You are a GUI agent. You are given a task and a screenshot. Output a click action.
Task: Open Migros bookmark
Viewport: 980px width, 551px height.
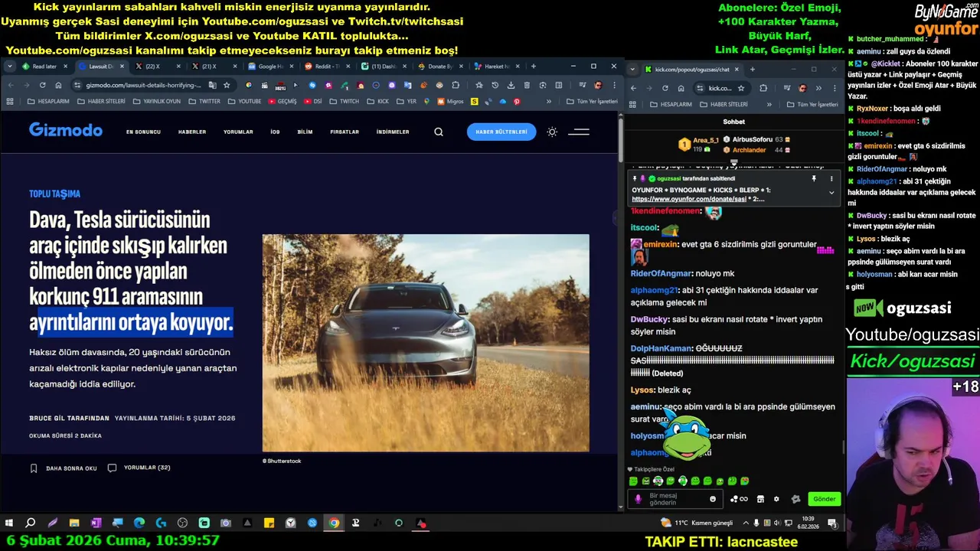(450, 101)
